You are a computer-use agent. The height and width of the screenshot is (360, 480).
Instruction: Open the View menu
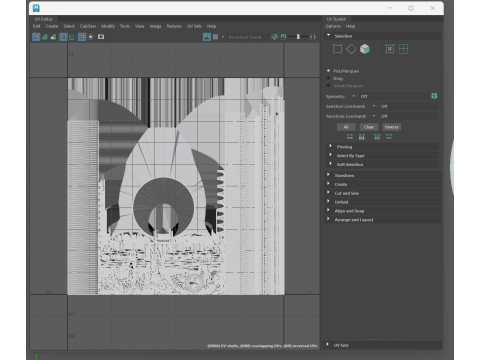(x=140, y=26)
